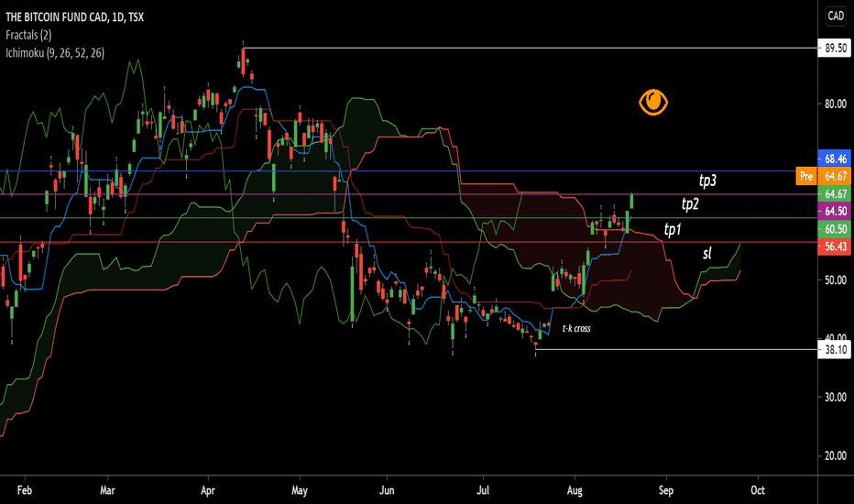Click the Aug label on time axis
The height and width of the screenshot is (504, 854).
click(575, 490)
